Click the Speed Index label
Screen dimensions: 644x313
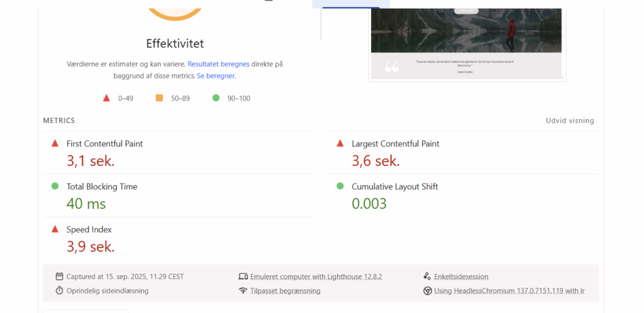89,230
